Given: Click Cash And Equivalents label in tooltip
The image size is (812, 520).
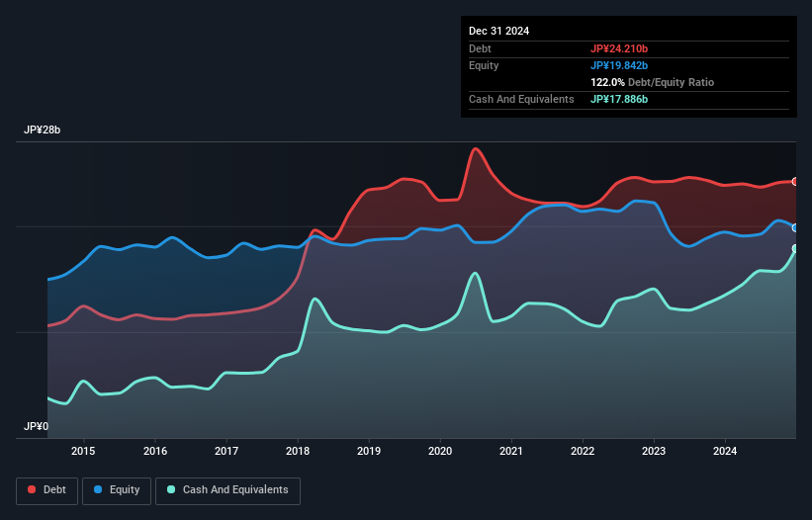Looking at the screenshot, I should tap(521, 99).
